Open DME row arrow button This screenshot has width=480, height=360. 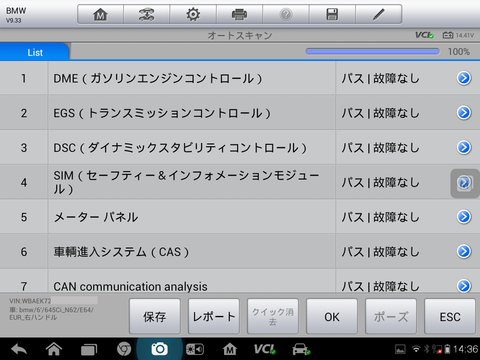(464, 78)
